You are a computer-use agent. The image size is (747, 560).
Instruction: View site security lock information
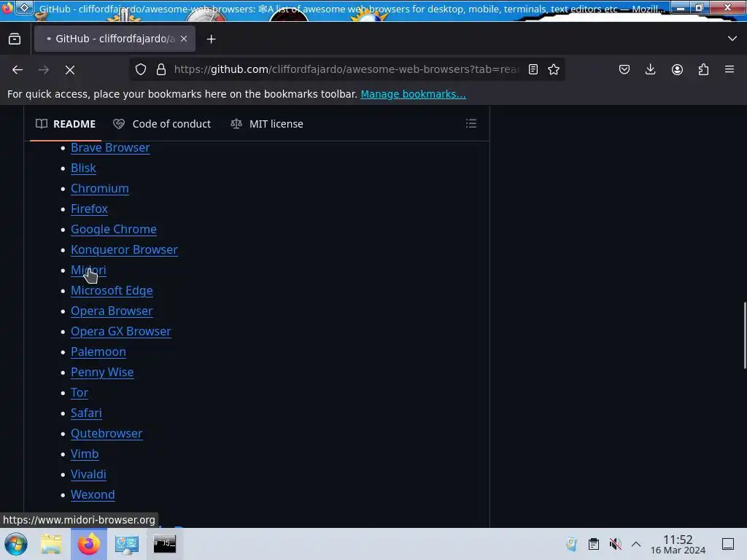[161, 69]
